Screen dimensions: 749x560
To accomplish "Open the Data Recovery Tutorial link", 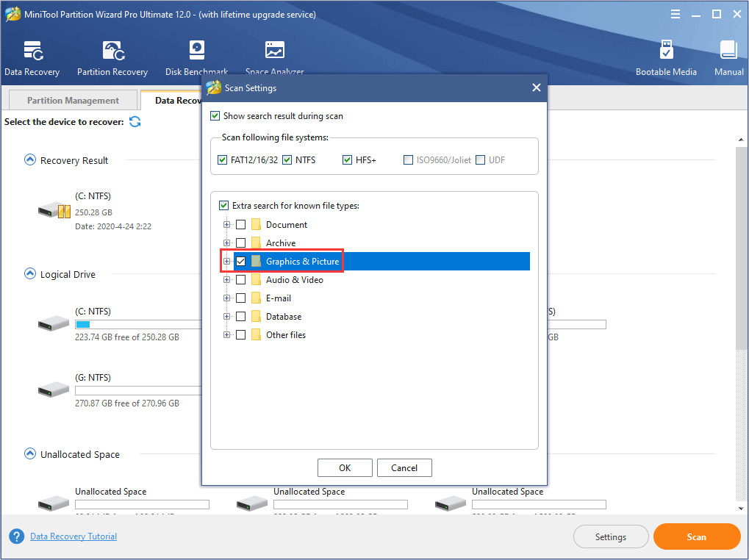I will coord(74,536).
